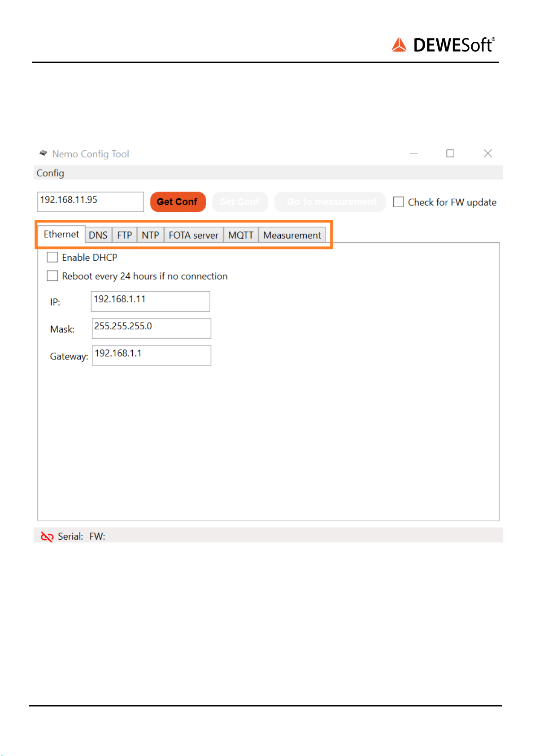The height and width of the screenshot is (756, 535).
Task: Tick the Enable DHCP checkbox
Action: click(52, 257)
